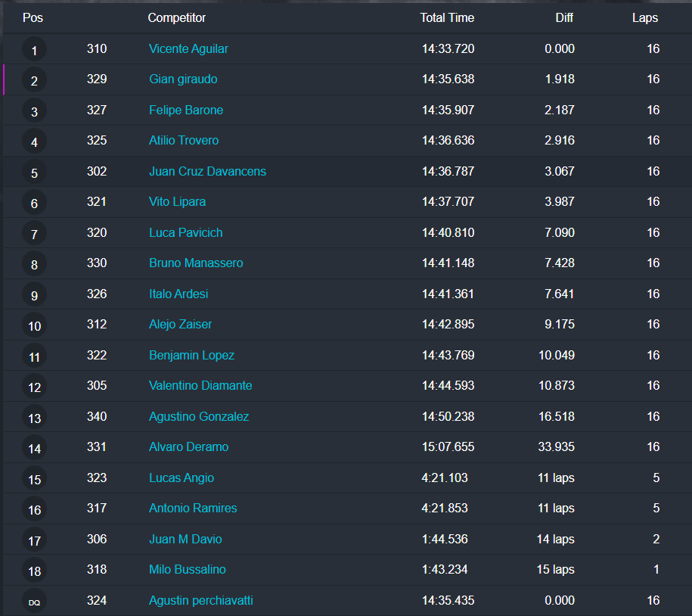
Task: Select the position 14 badge
Action: [x=34, y=449]
